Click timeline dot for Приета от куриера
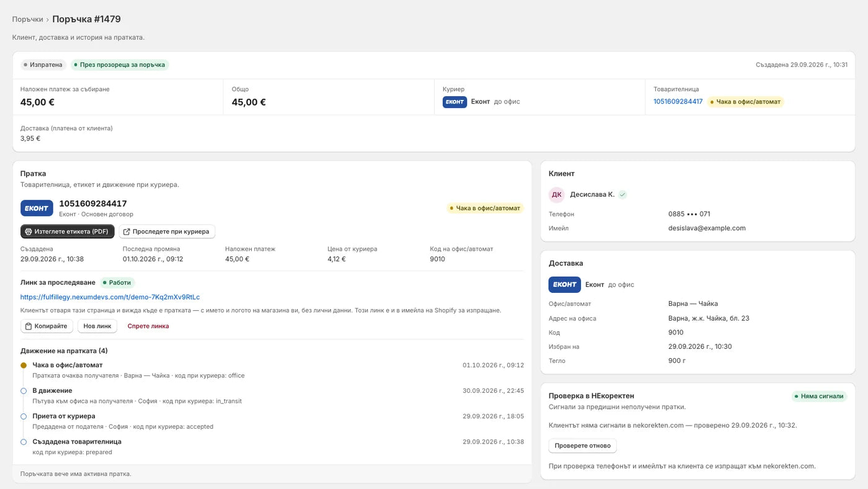Image resolution: width=868 pixels, height=489 pixels. point(24,416)
